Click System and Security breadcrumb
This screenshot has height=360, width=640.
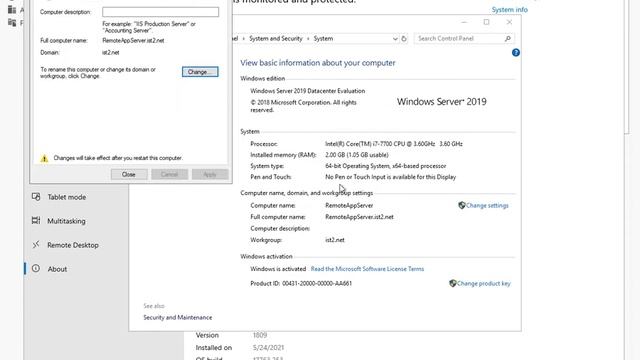click(276, 38)
